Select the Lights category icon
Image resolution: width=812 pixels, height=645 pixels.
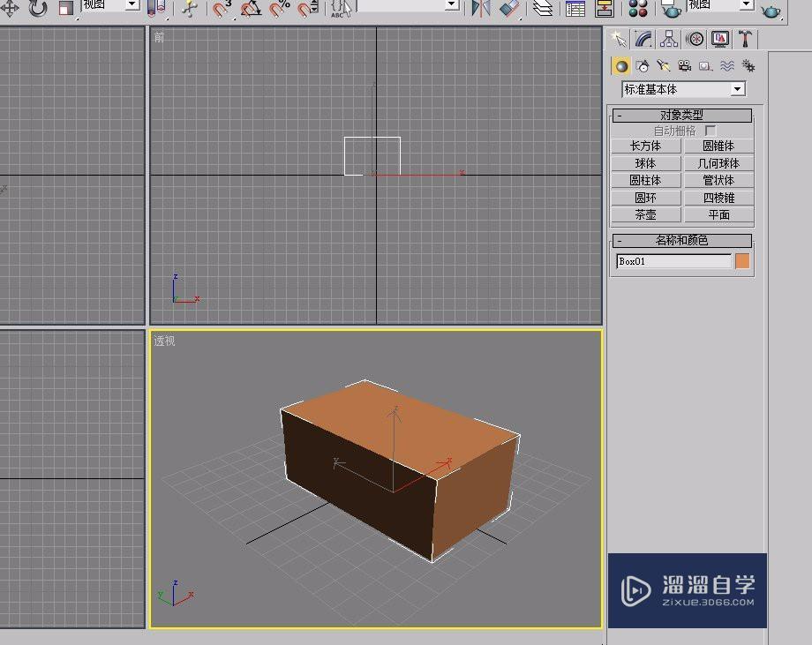coord(663,66)
